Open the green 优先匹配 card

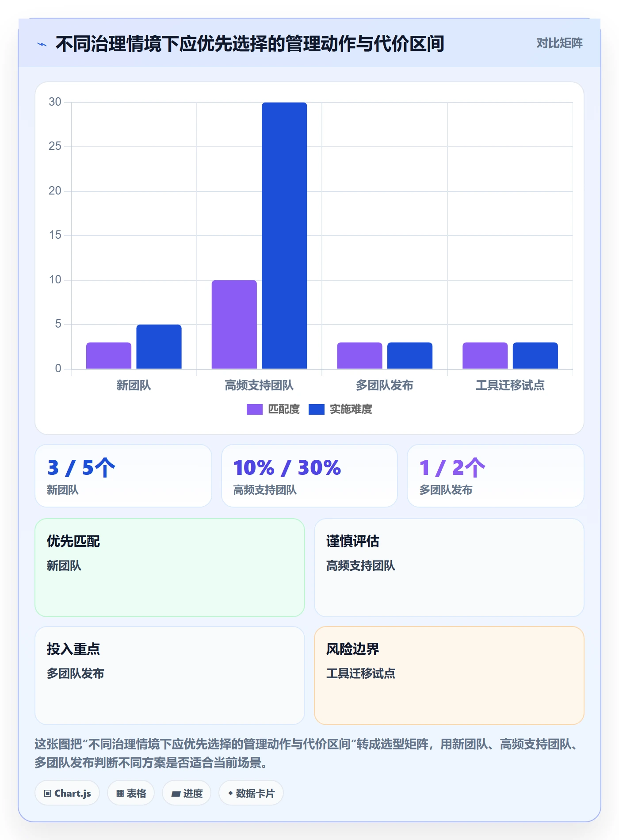(170, 568)
